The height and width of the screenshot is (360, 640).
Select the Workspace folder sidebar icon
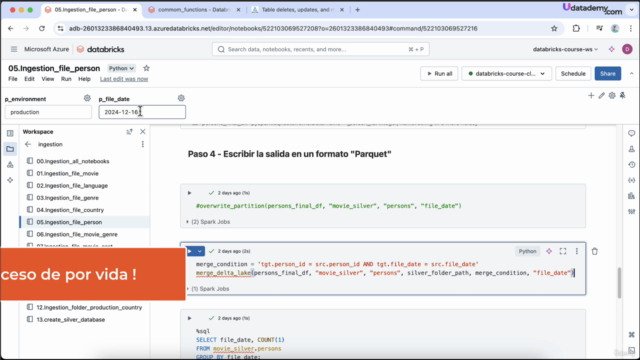pyautogui.click(x=10, y=149)
